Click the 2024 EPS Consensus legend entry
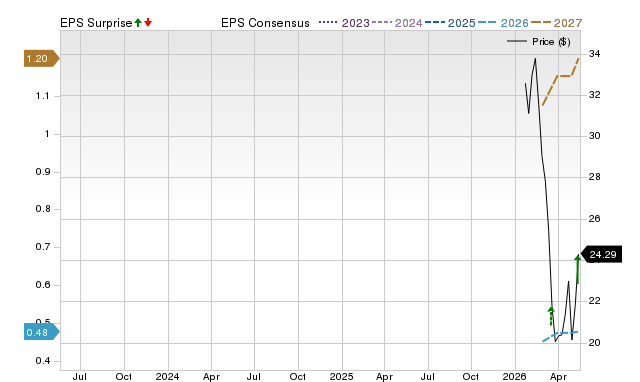640x382 pixels. 397,23
